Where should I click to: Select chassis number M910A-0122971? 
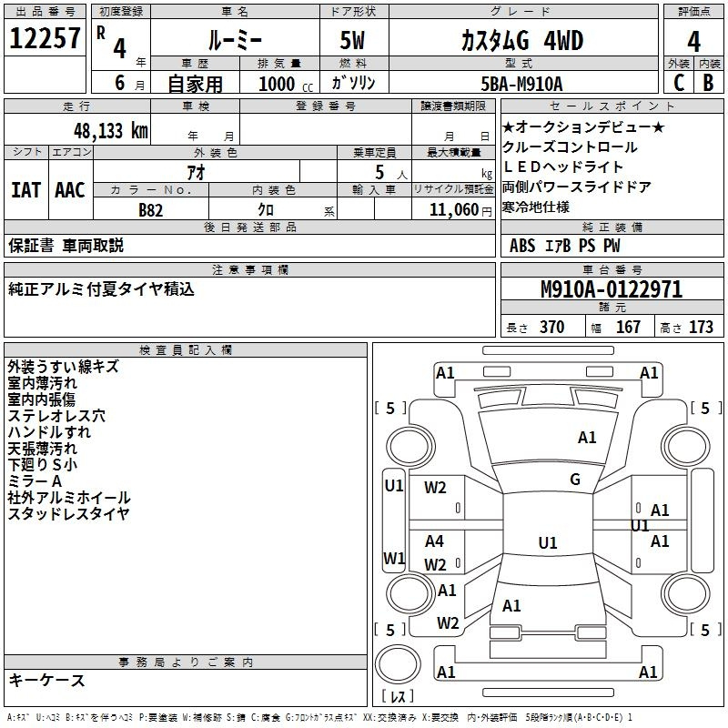point(611,290)
